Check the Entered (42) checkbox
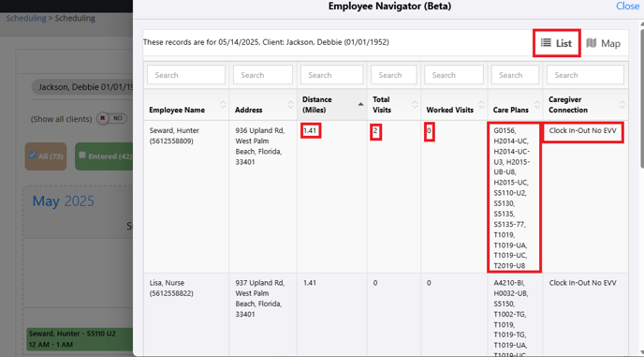 82,155
